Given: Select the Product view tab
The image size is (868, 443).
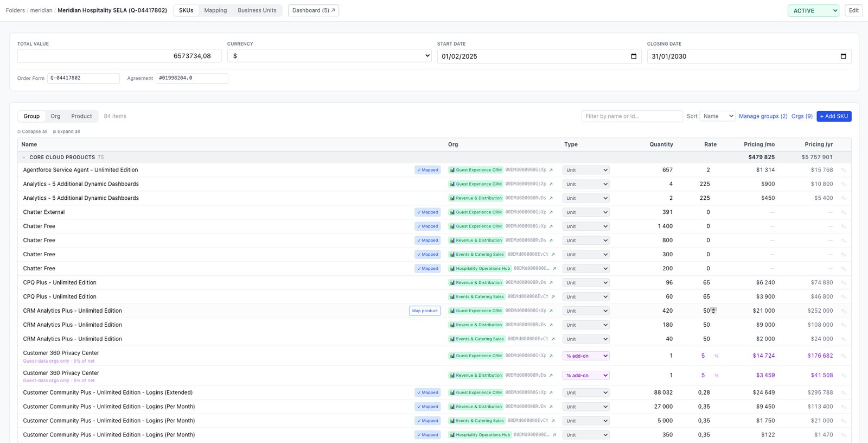Looking at the screenshot, I should coord(81,116).
